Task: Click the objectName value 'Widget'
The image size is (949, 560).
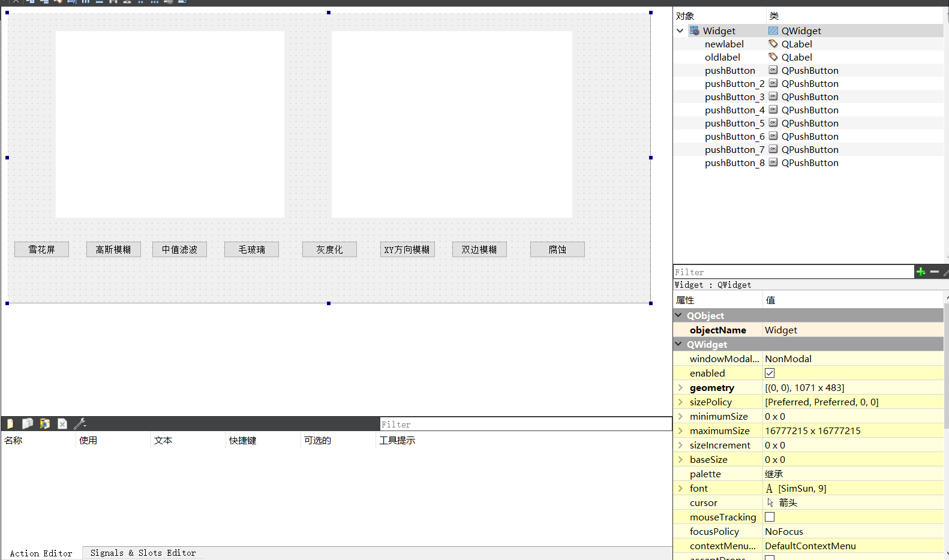Action: [x=780, y=330]
